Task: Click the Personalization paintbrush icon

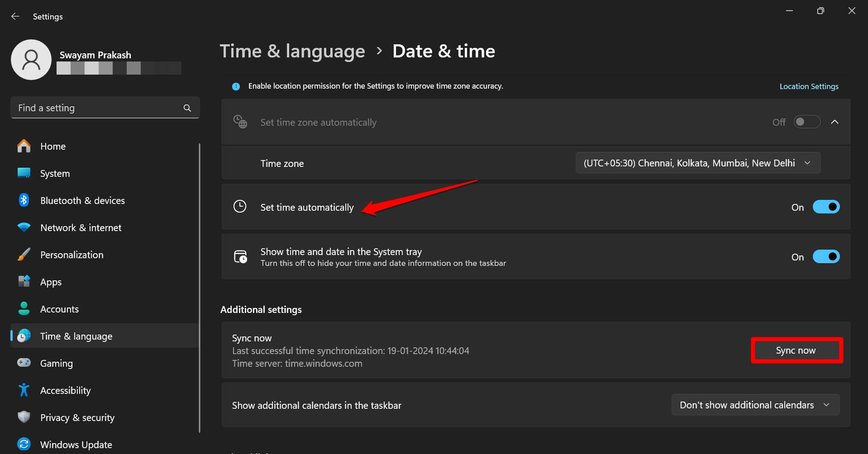Action: pyautogui.click(x=24, y=255)
